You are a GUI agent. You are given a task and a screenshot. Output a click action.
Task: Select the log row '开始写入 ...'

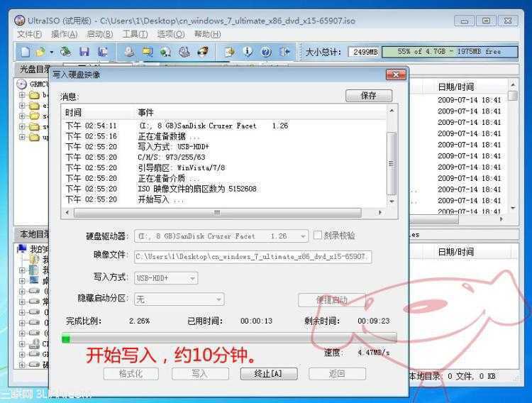[224, 199]
